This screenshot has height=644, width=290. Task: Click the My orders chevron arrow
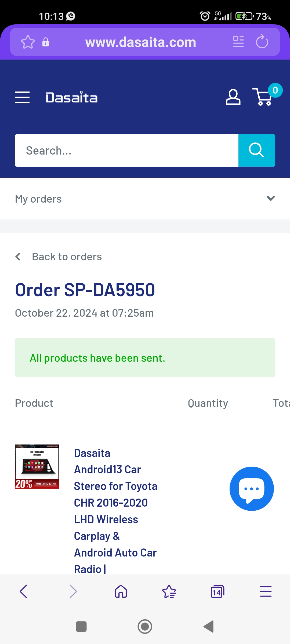click(x=271, y=198)
